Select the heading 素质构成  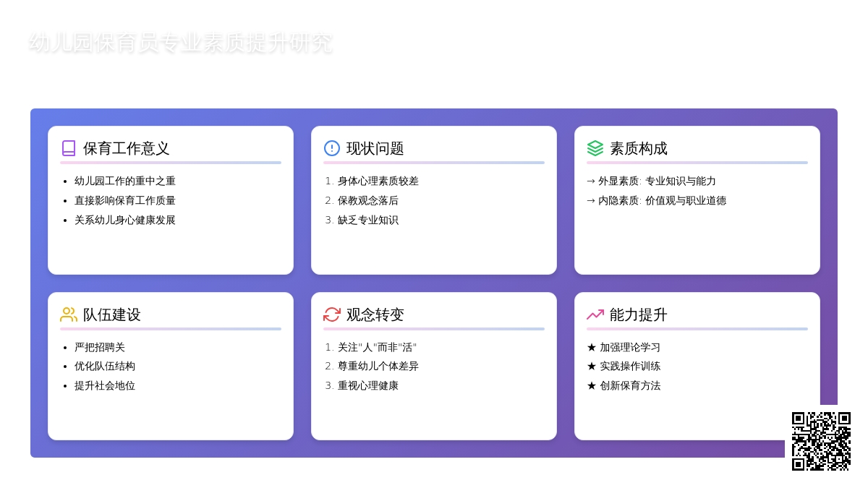point(639,148)
